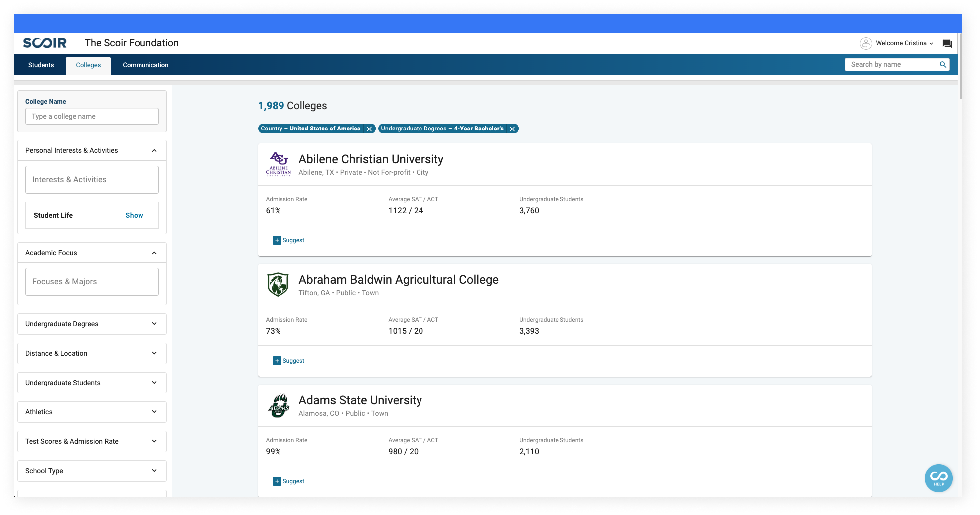Click the 73% admission rate value
This screenshot has height=515, width=980.
273,331
